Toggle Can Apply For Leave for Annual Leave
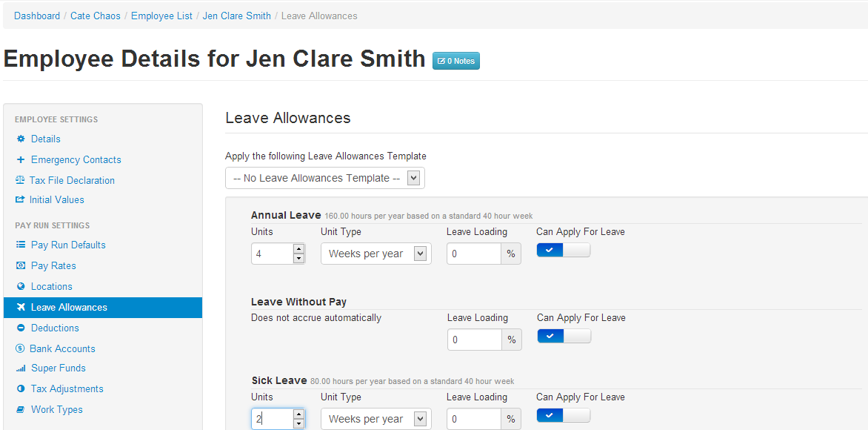The image size is (868, 430). tap(563, 251)
